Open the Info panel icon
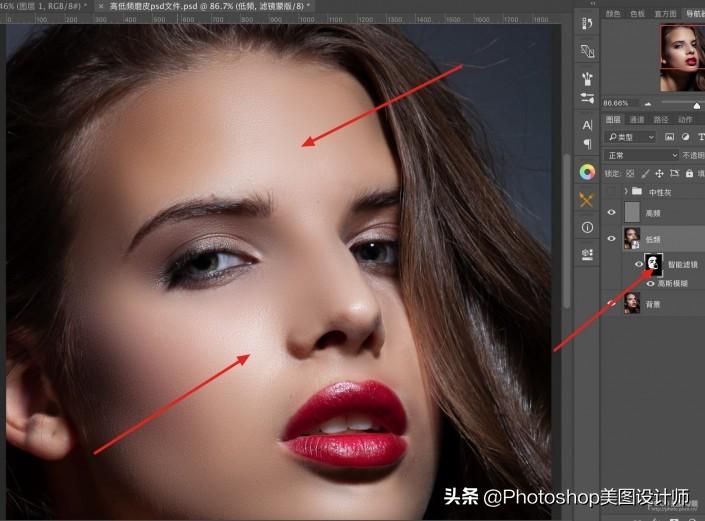Screen dimensions: 705x521 587,227
